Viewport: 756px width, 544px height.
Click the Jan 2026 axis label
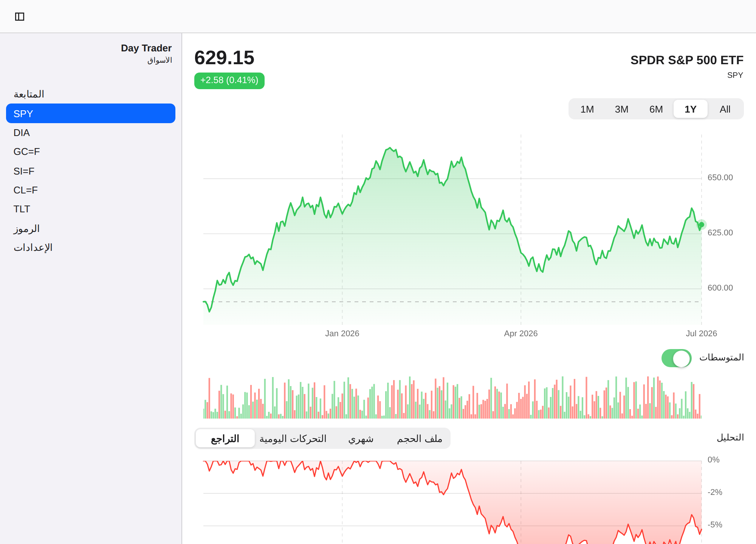coord(342,334)
